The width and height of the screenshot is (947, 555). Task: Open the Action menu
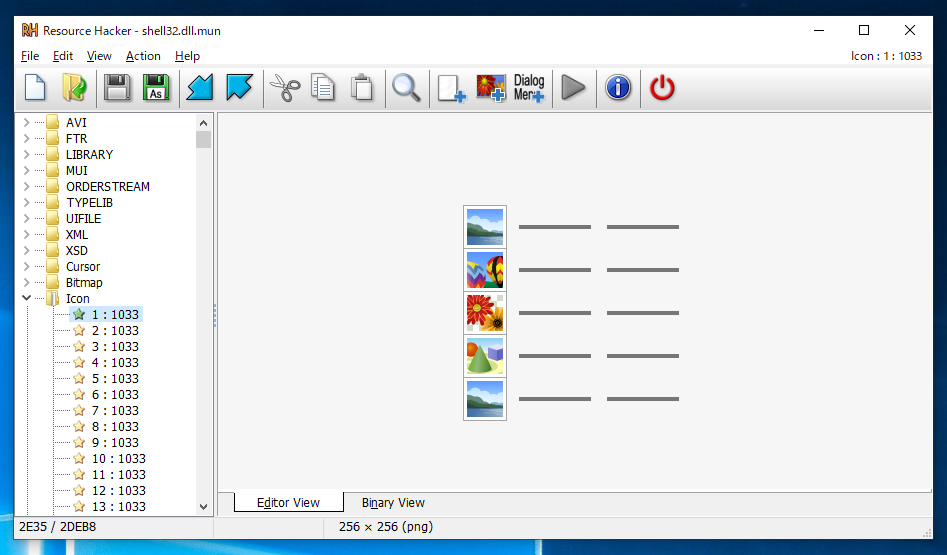(143, 56)
